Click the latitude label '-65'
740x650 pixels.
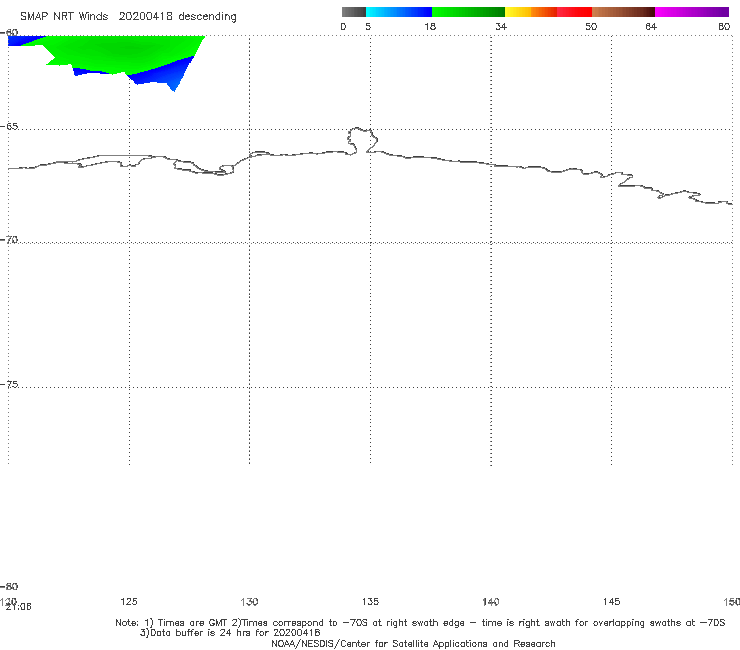coord(9,127)
